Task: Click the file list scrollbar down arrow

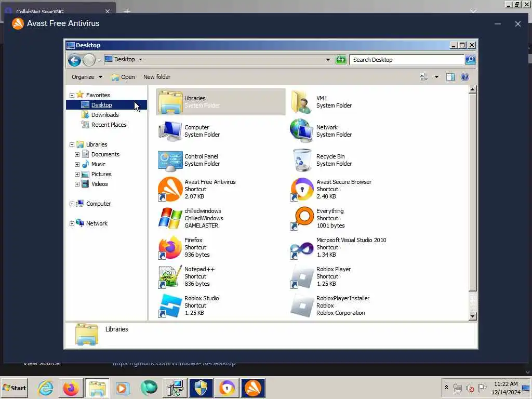Action: (x=472, y=316)
